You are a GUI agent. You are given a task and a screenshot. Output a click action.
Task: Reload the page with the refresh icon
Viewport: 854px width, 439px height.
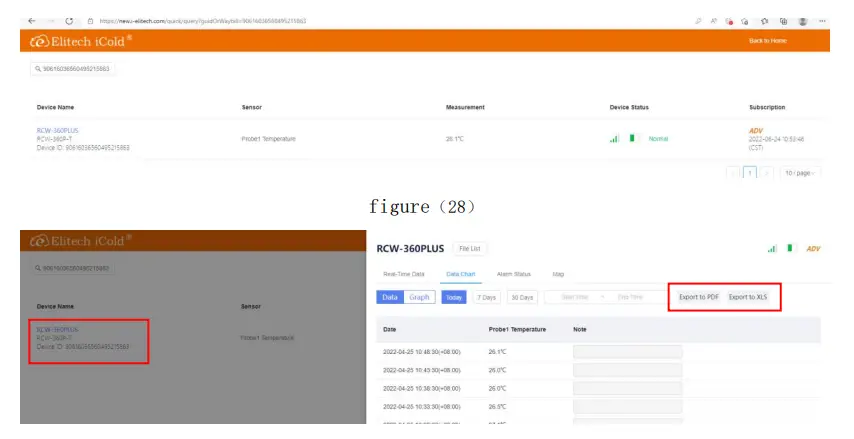click(69, 21)
